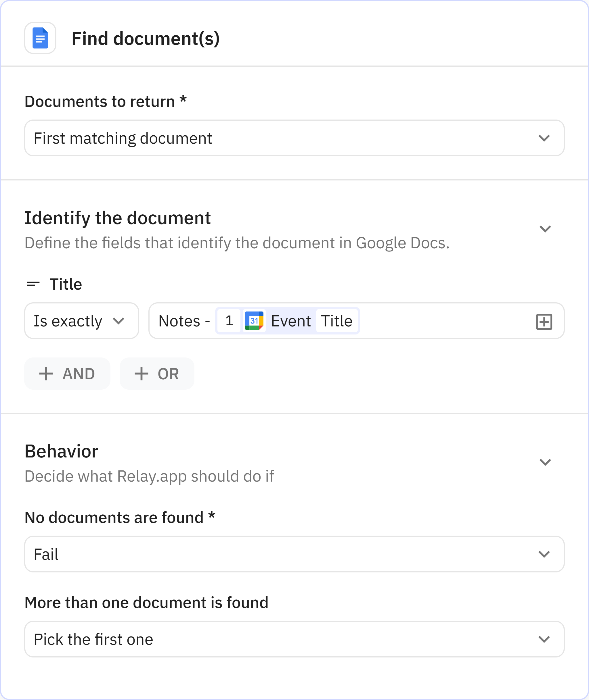The height and width of the screenshot is (700, 589).
Task: Click the plus icon on OR button
Action: click(x=141, y=374)
